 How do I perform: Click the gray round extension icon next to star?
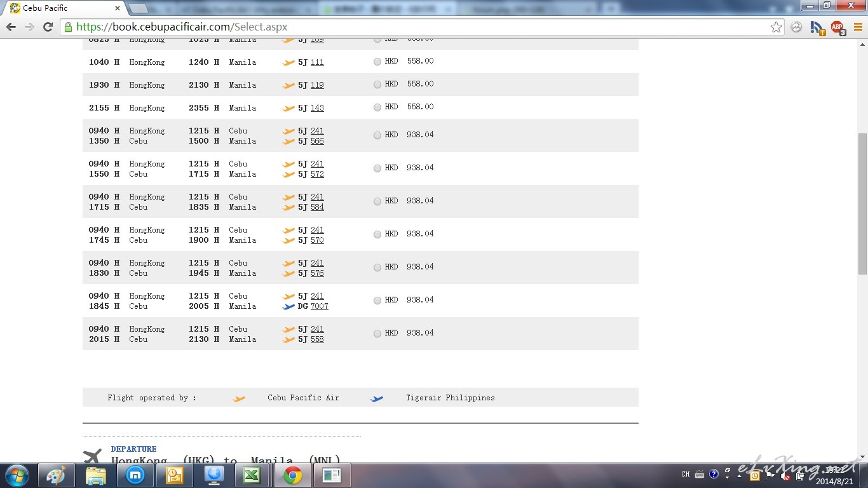796,27
